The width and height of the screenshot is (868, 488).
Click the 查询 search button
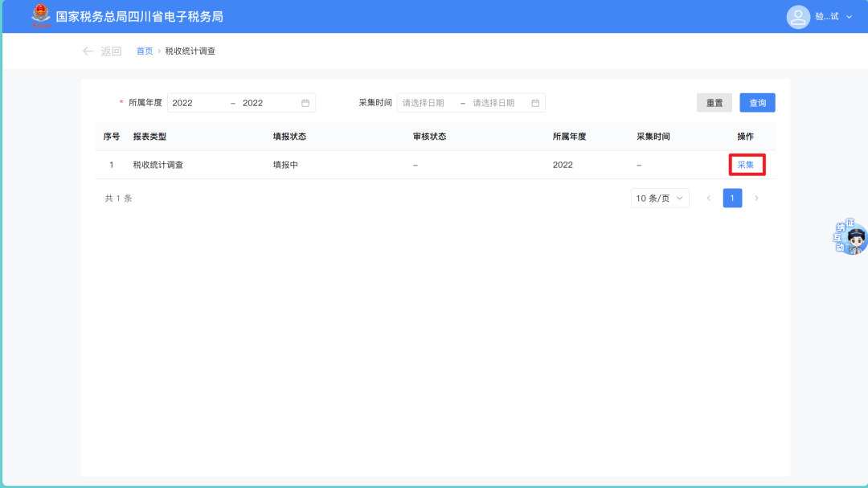pos(757,102)
